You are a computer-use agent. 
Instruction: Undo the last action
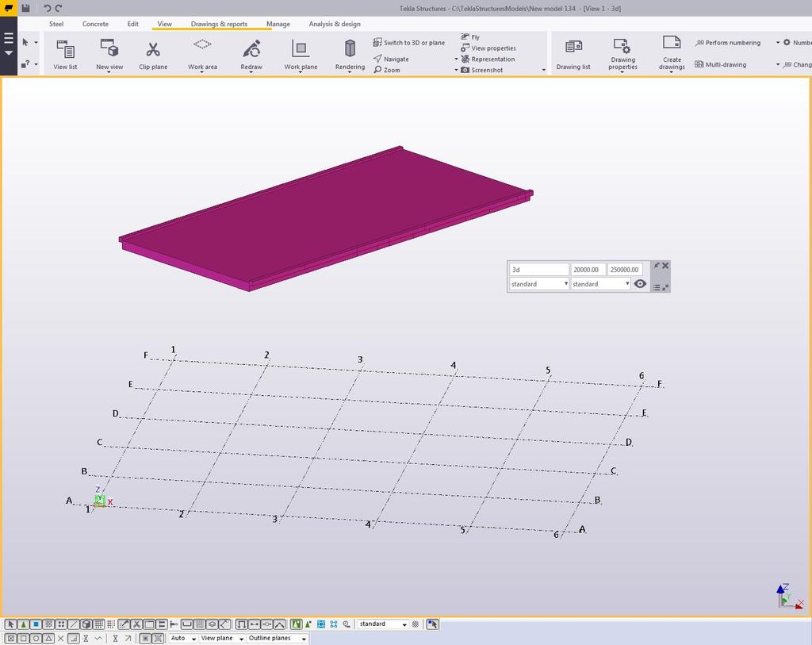(47, 8)
